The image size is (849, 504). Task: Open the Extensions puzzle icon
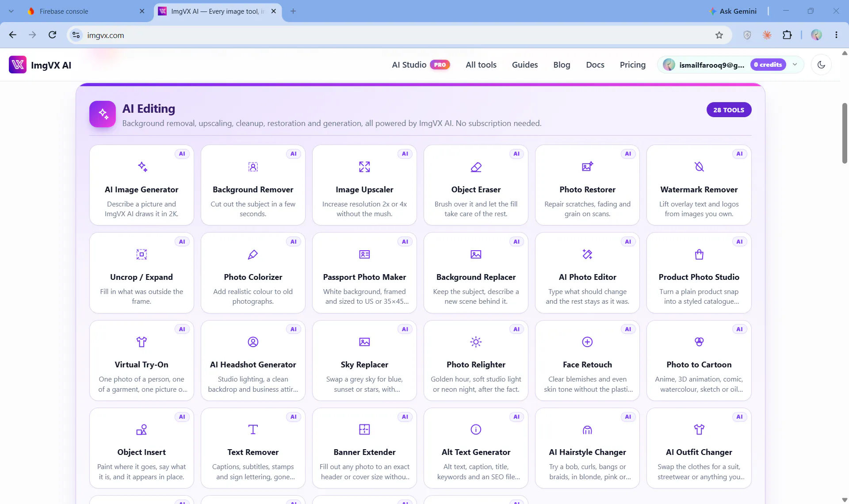(x=787, y=35)
